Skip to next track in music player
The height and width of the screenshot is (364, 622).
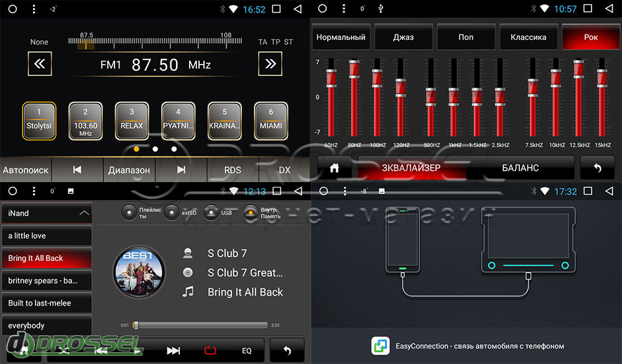174,351
